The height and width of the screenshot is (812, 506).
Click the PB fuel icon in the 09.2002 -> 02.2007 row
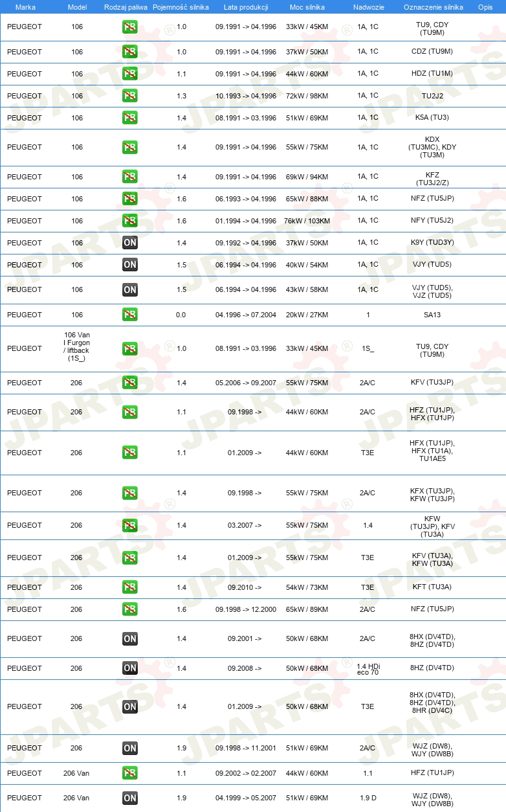[130, 773]
